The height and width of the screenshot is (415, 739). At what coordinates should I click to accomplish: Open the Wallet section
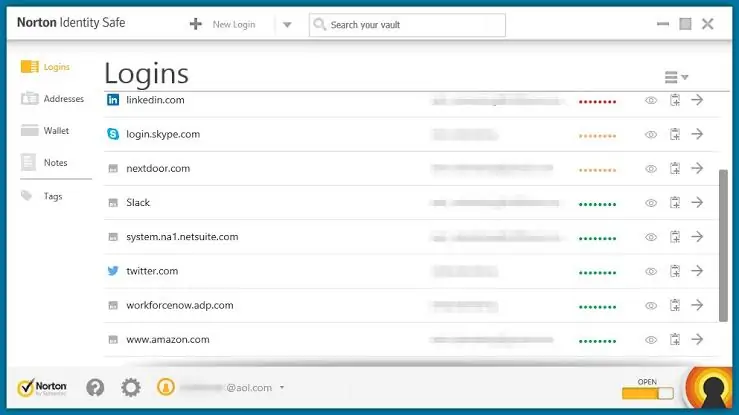[45, 130]
